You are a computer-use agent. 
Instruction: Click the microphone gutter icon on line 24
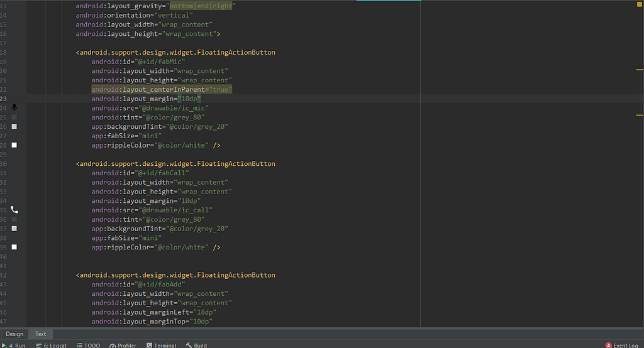(14, 107)
